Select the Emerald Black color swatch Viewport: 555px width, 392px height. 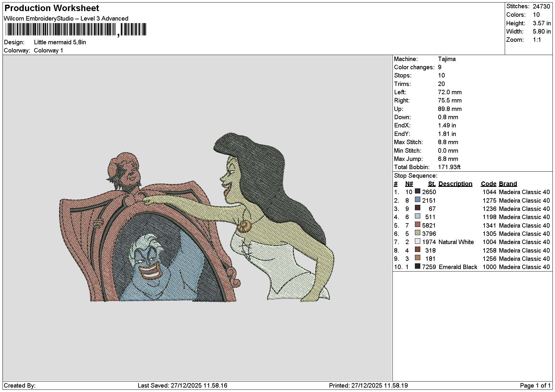pos(417,266)
